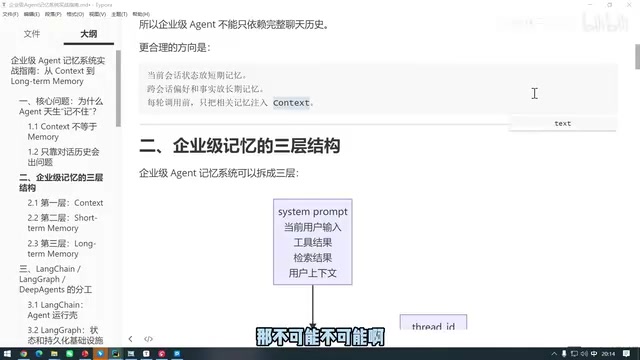Go to outline item 2.1 第一层：Context

coord(65,202)
